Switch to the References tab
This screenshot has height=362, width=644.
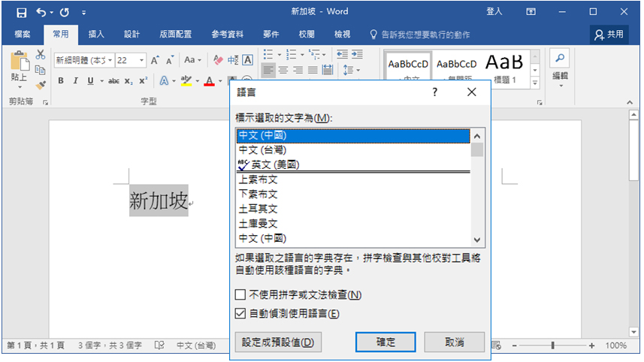227,34
